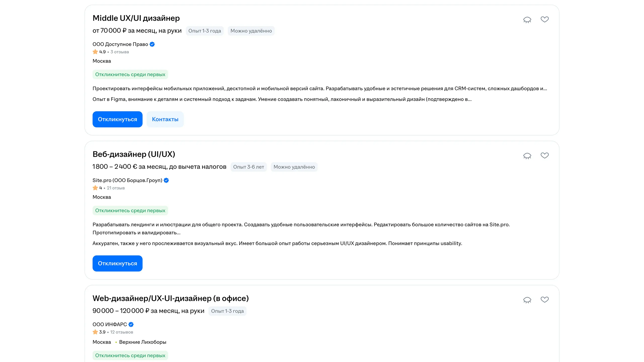Image resolution: width=644 pixels, height=362 pixels.
Task: Add Middle UX/UI дизайнер to favorites
Action: (545, 19)
